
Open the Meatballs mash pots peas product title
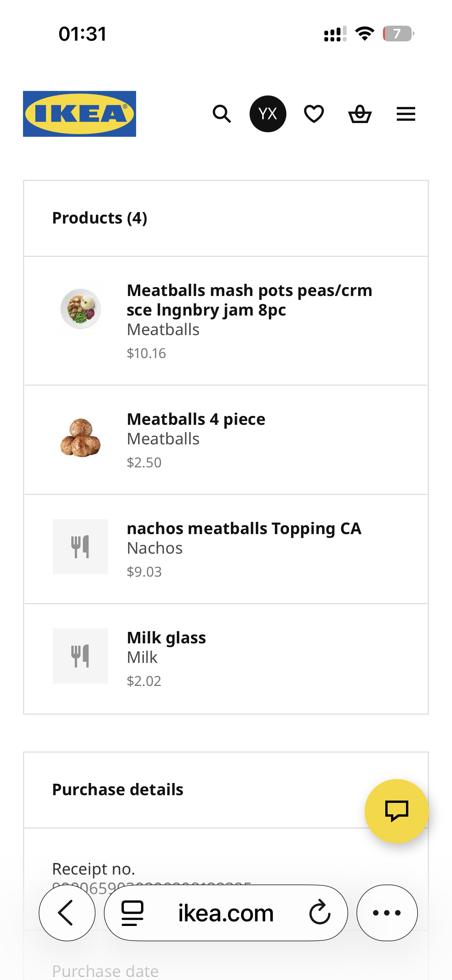tap(249, 300)
